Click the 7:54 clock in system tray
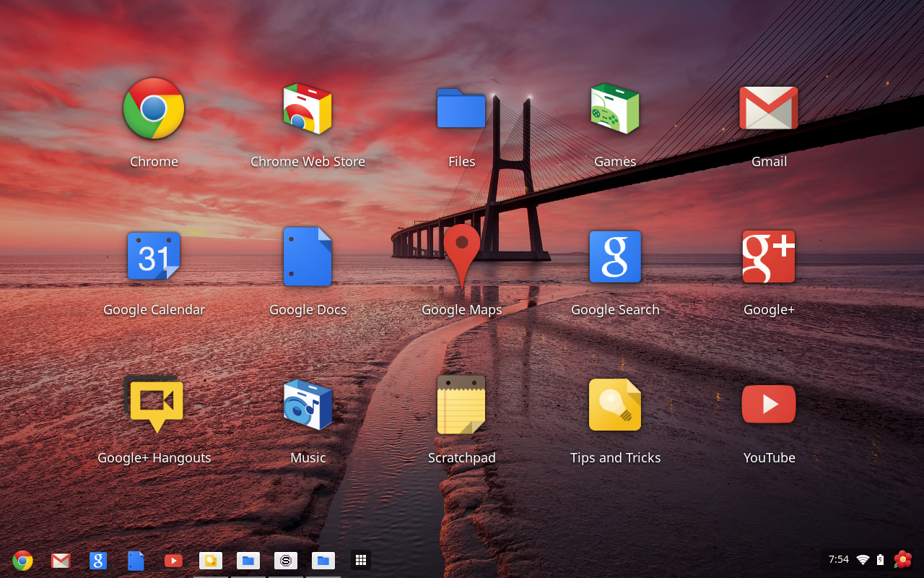924x578 pixels. click(x=839, y=560)
